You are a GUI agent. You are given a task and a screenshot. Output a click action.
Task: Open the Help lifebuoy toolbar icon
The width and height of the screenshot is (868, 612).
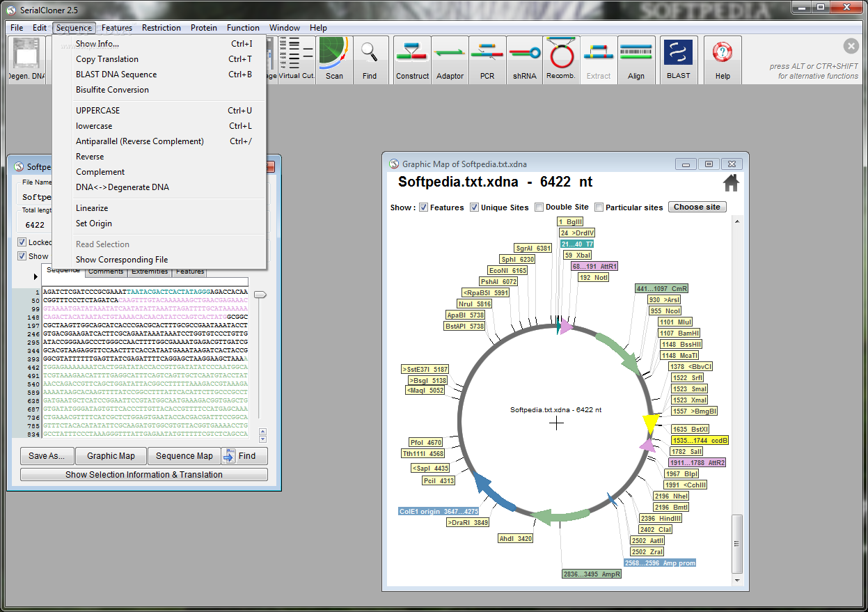[x=723, y=60]
